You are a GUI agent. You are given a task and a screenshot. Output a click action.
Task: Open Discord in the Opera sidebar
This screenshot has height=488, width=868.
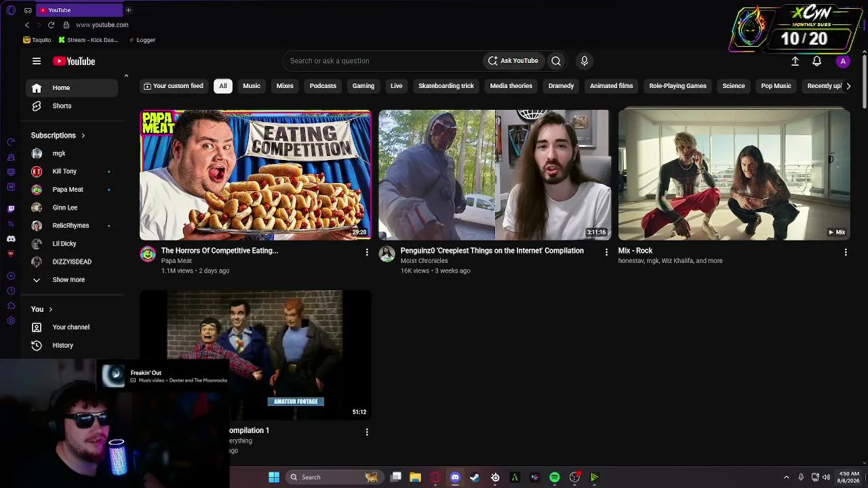[11, 239]
